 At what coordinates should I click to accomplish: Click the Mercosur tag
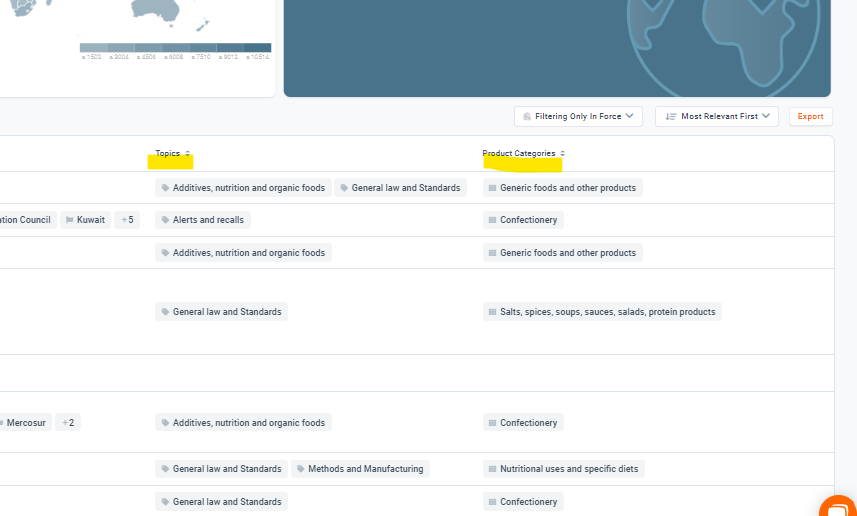pos(25,423)
